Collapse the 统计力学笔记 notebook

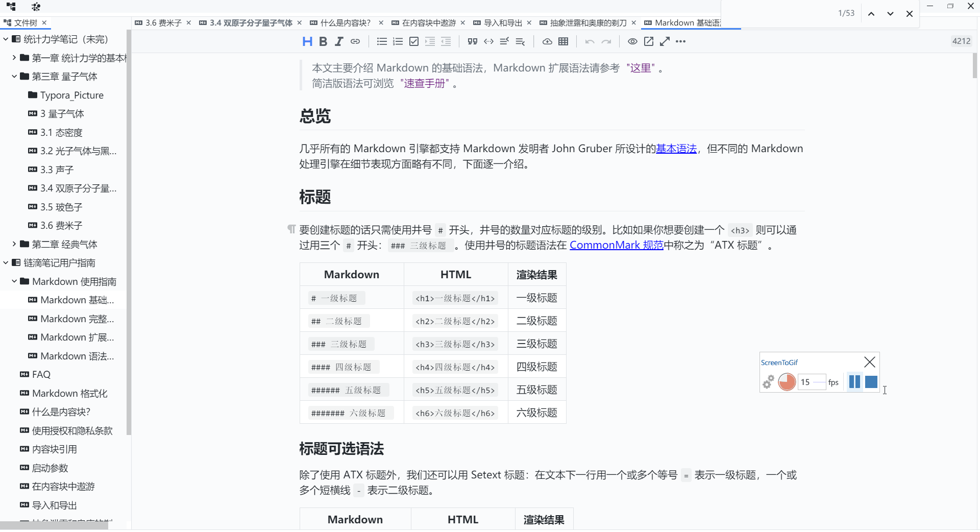(x=6, y=39)
